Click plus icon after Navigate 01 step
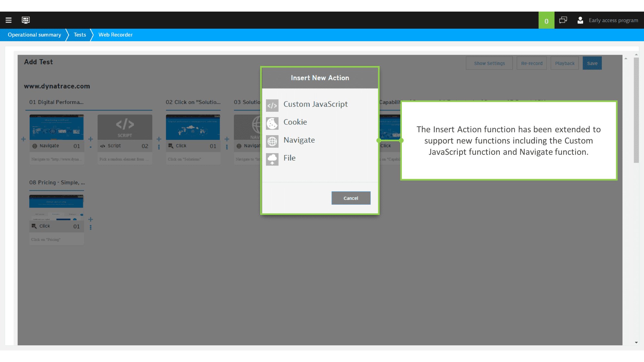Image resolution: width=644 pixels, height=362 pixels. point(90,139)
